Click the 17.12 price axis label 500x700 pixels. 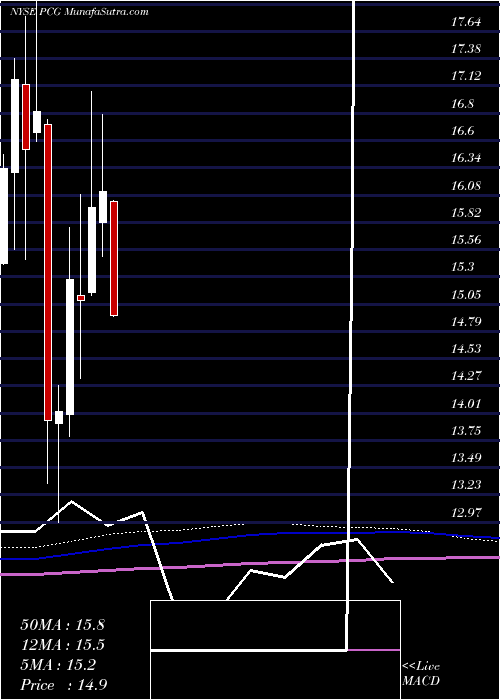click(x=466, y=76)
